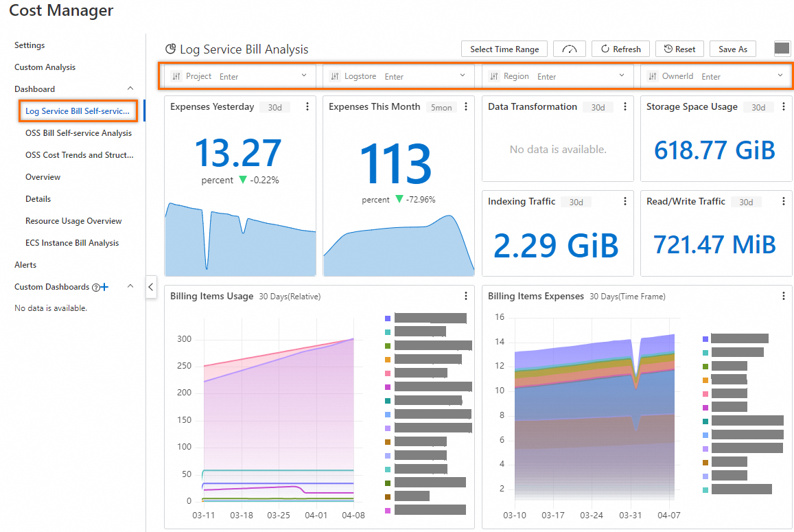The height and width of the screenshot is (532, 794).
Task: Open Indexing Traffic panel options
Action: point(625,201)
